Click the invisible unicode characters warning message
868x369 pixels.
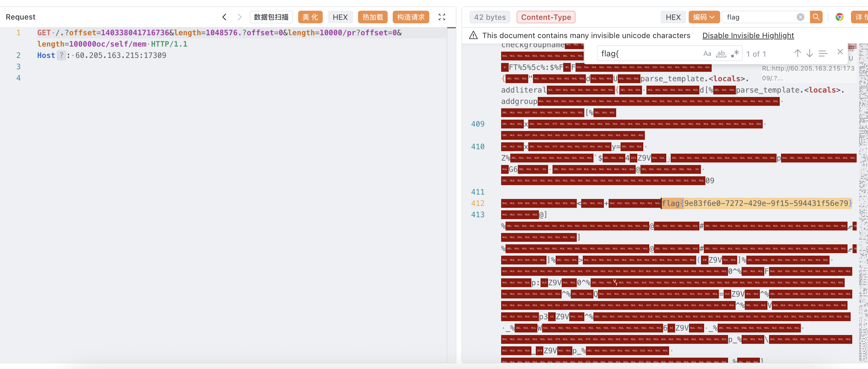pyautogui.click(x=586, y=35)
